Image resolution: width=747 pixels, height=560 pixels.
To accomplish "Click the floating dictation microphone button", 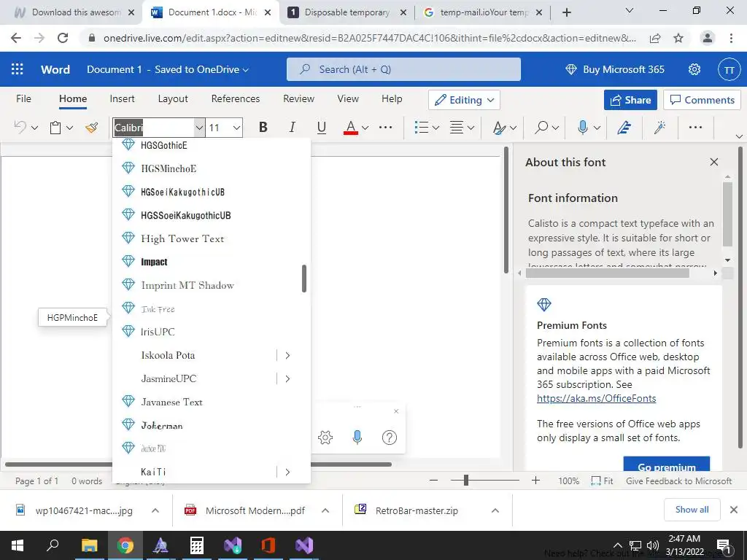I will pos(357,437).
